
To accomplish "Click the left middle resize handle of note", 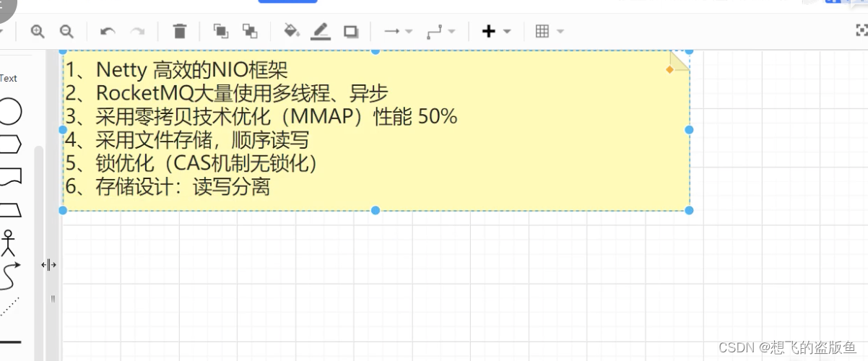I will (x=63, y=130).
